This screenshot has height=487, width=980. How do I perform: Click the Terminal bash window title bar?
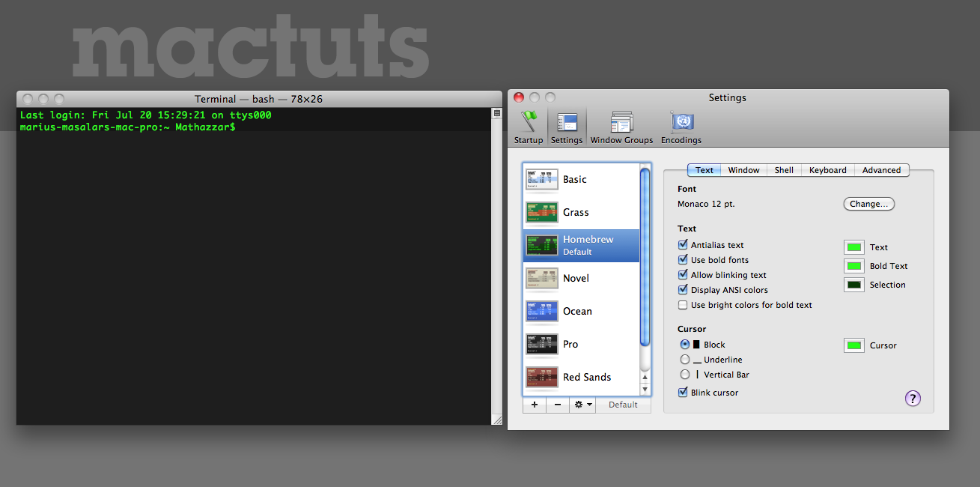click(x=259, y=99)
